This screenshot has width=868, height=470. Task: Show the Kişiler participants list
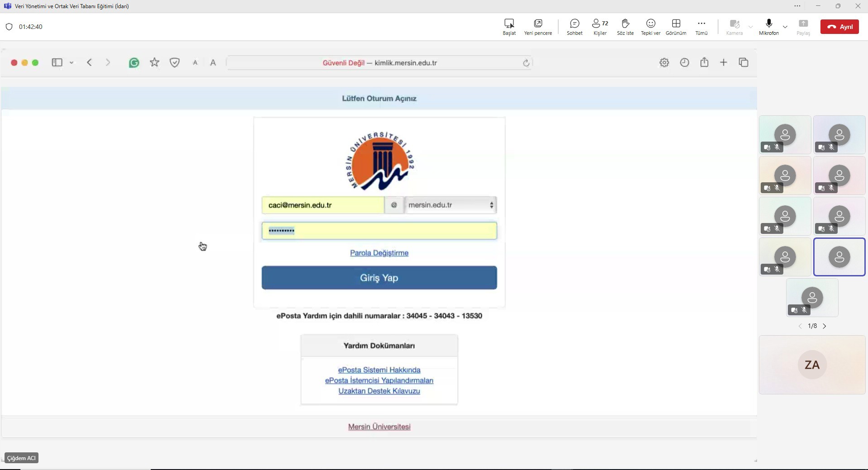(x=600, y=27)
